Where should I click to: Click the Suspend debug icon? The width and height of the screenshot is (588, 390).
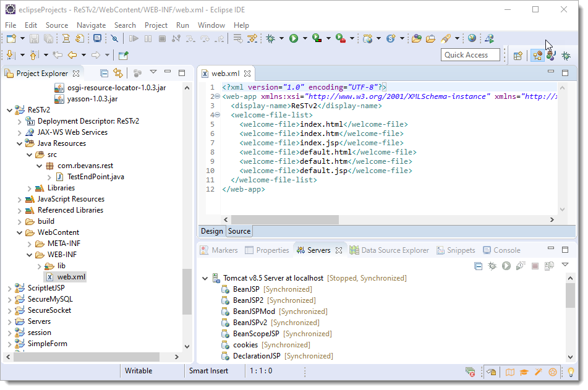148,38
